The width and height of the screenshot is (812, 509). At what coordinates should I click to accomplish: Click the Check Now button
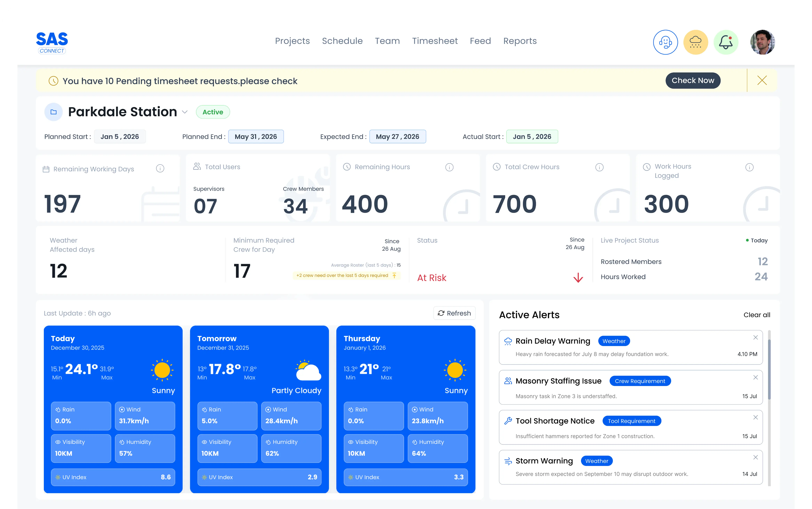tap(693, 80)
